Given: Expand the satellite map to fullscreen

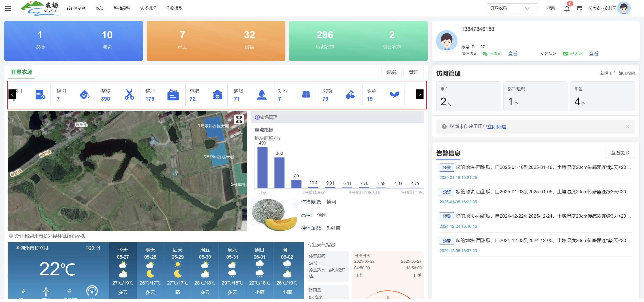Looking at the screenshot, I should point(239,119).
